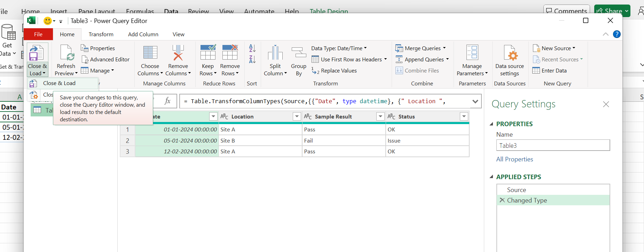The height and width of the screenshot is (252, 644).
Task: Choose Close & Load from the menu
Action: (x=63, y=83)
